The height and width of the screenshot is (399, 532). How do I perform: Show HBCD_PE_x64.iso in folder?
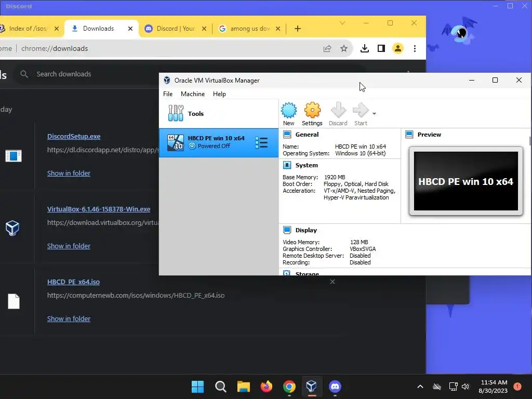(x=69, y=318)
